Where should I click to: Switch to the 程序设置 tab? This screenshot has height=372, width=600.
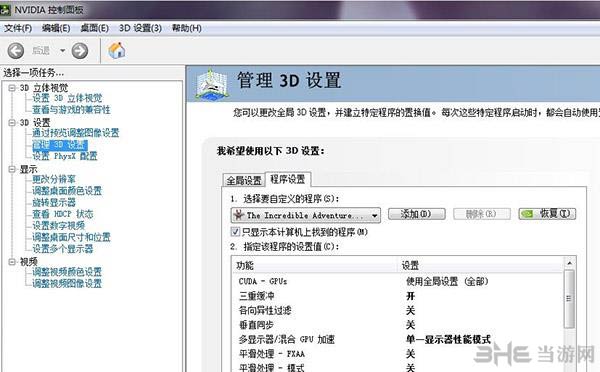coord(288,179)
